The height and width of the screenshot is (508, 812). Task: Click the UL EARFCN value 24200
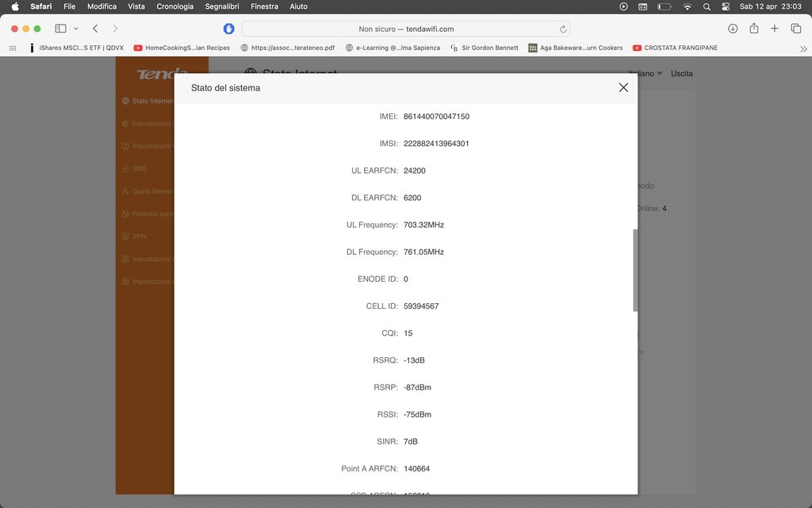click(414, 171)
